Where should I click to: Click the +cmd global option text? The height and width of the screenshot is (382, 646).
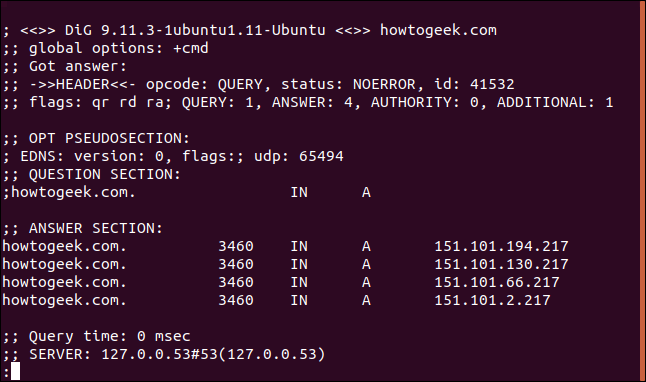[x=191, y=48]
